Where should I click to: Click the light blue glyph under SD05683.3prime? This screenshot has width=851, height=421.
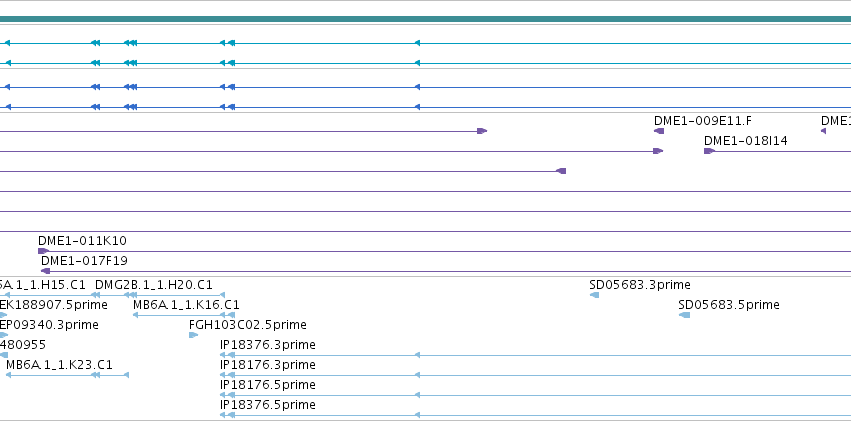pyautogui.click(x=594, y=295)
